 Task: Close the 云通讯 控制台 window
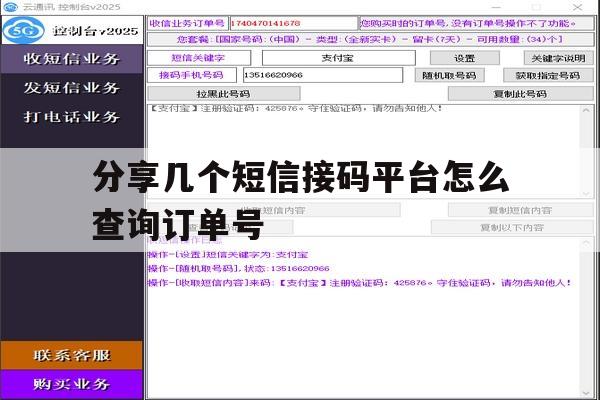577,7
